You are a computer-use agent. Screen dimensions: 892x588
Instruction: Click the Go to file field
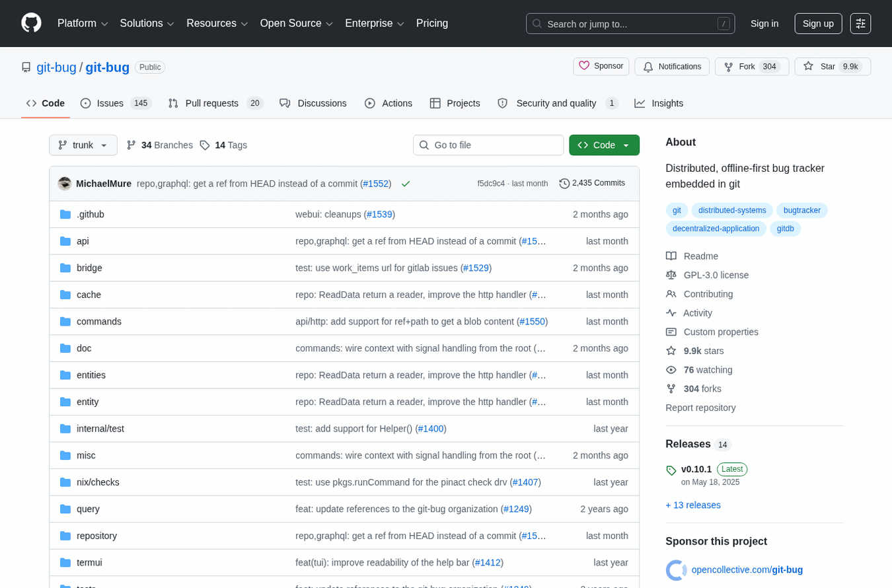click(x=488, y=145)
